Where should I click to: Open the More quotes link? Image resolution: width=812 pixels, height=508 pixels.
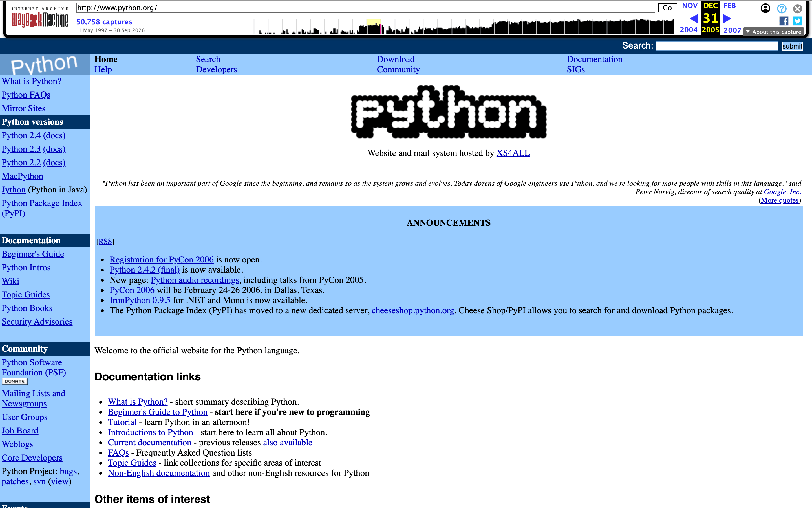(780, 200)
